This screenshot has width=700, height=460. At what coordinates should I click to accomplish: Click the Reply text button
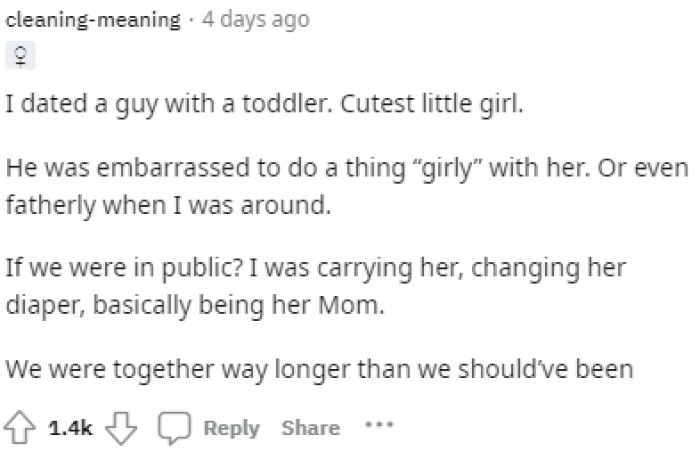tap(231, 427)
